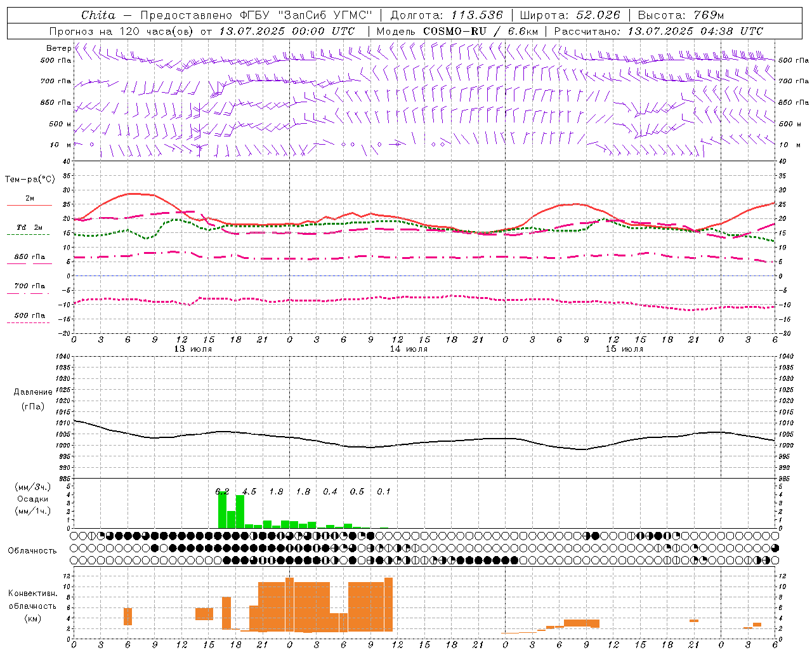
Task: Click the "(км)" unit under convective cloudiness
Action: coord(33,618)
